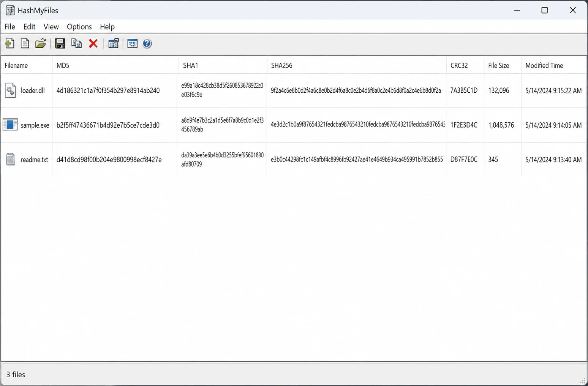Viewport: 588px width, 386px height.
Task: Open the View menu
Action: pyautogui.click(x=51, y=27)
